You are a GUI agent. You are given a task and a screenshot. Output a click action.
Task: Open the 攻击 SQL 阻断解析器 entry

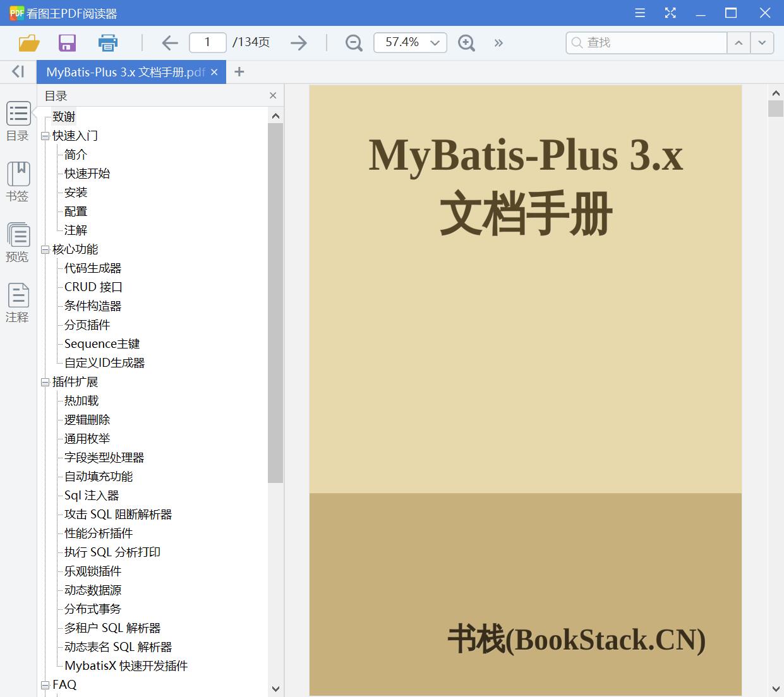pos(118,515)
